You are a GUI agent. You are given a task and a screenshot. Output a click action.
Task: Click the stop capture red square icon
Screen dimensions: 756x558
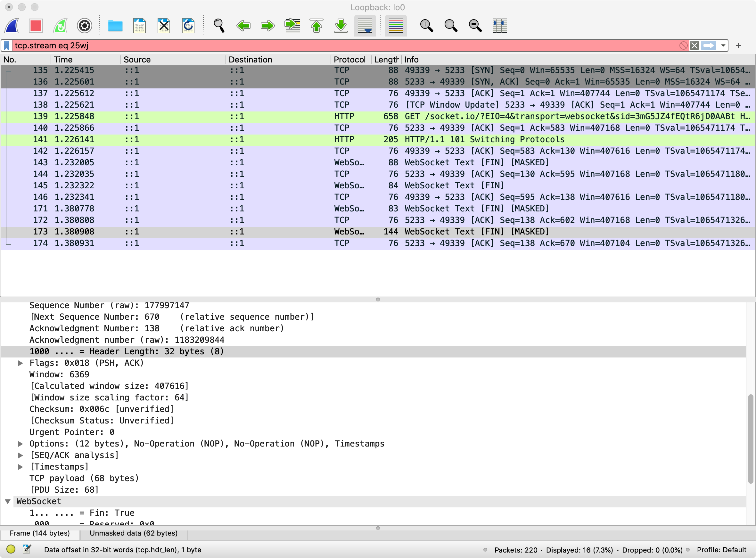[x=36, y=26]
